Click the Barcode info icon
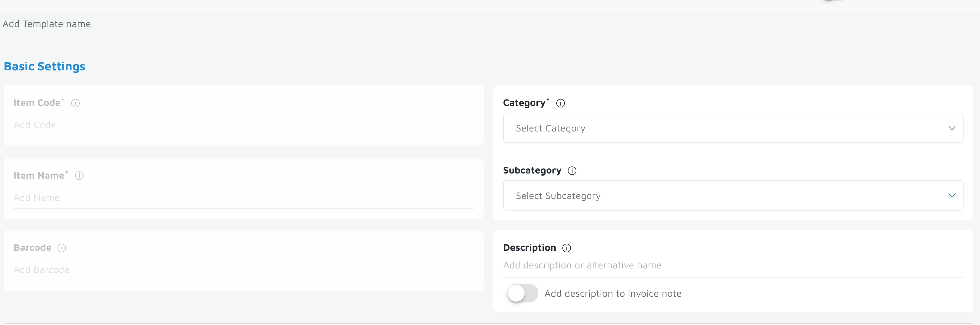The width and height of the screenshot is (980, 325). (62, 248)
